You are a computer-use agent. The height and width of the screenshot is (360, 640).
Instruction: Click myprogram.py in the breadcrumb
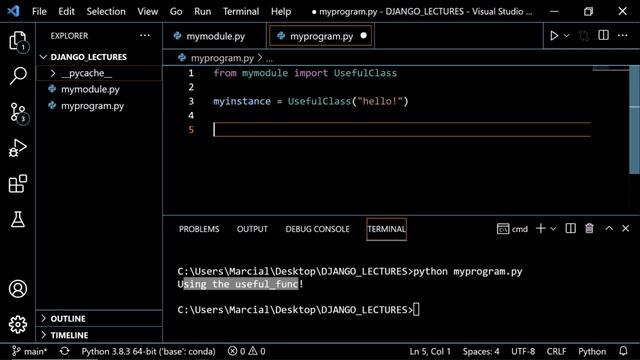coord(222,58)
